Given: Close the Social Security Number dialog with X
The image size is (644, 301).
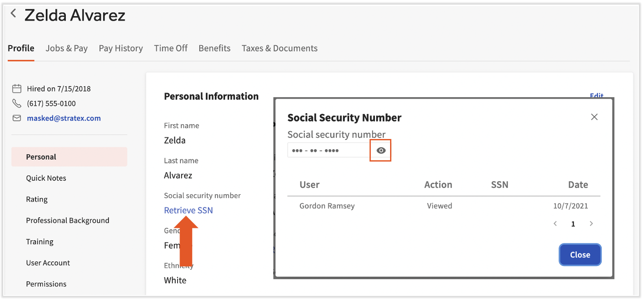Looking at the screenshot, I should 594,117.
